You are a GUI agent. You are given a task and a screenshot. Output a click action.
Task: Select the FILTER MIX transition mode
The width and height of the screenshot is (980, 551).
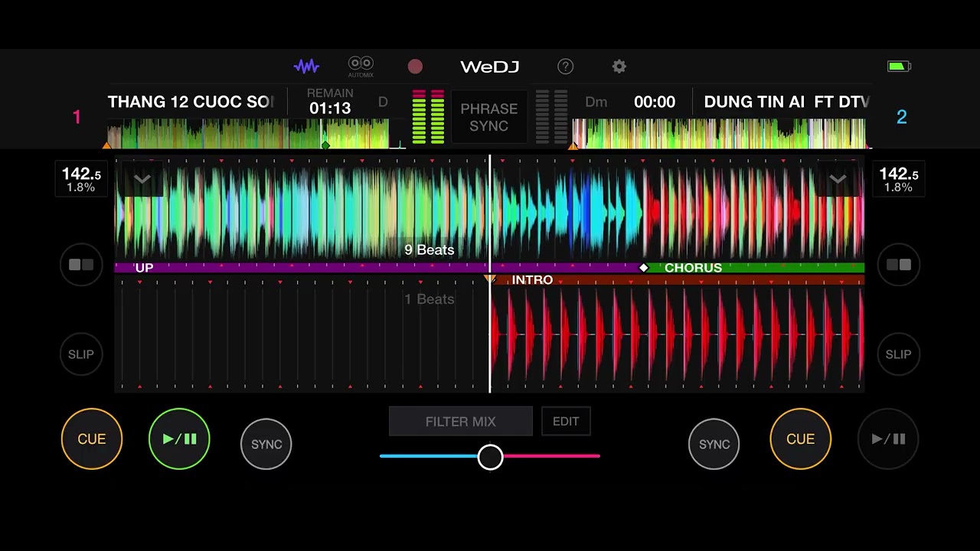click(x=461, y=422)
